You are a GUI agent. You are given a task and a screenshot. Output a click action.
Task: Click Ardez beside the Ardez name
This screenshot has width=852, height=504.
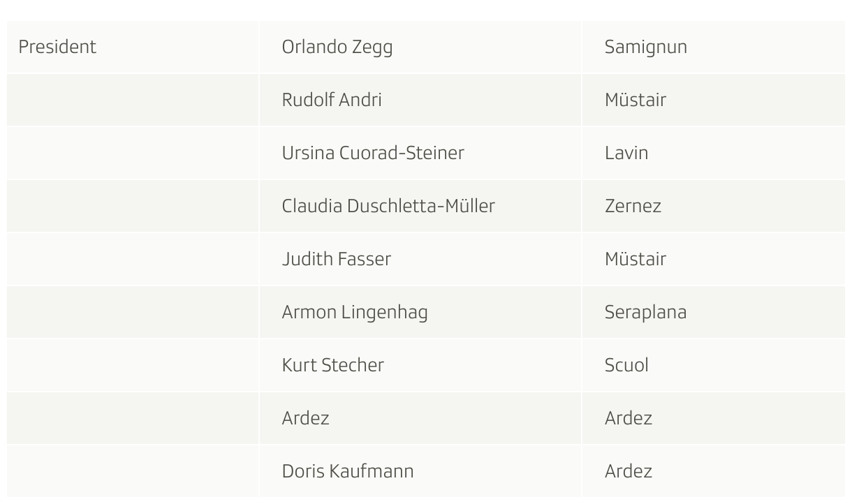point(628,418)
